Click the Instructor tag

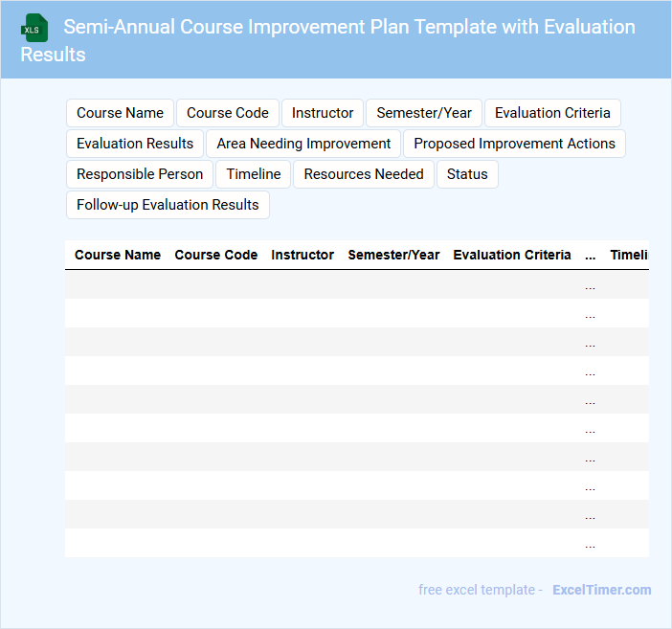[x=323, y=113]
